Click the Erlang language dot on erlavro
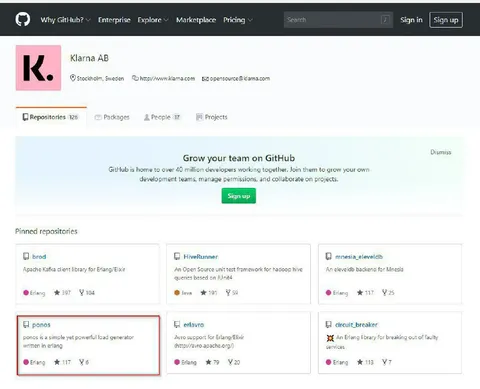Viewport: 480px width, 389px height. [x=177, y=362]
